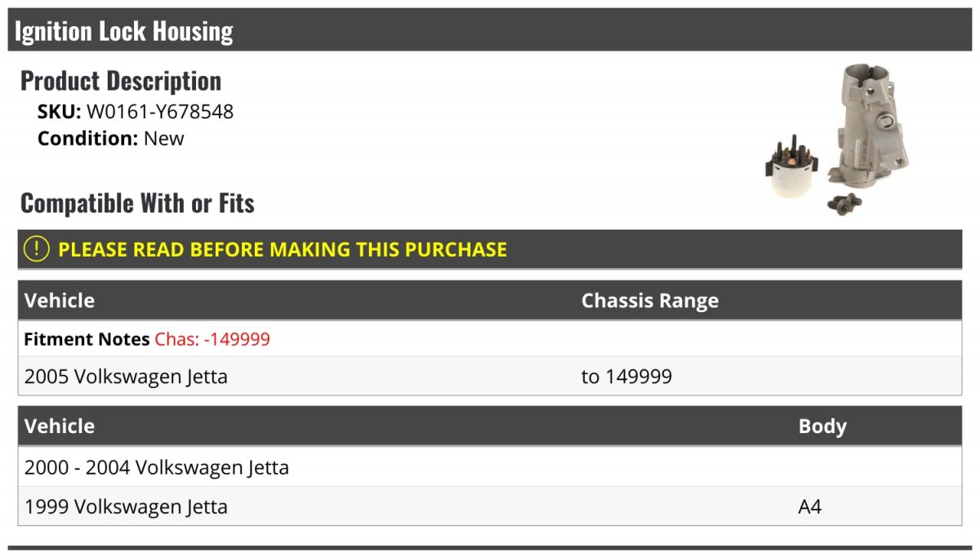Select the 2000 - 2004 Volkswagen Jetta row

tap(157, 468)
